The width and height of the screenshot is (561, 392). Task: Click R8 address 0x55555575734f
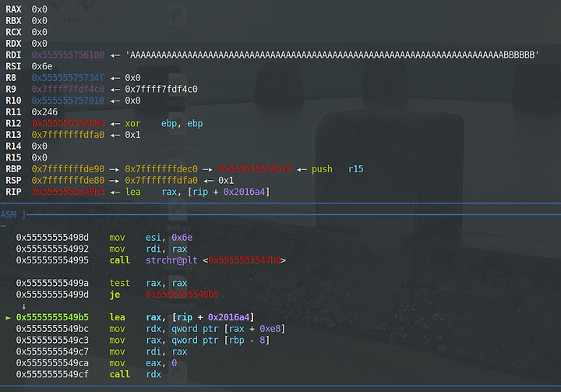[68, 78]
